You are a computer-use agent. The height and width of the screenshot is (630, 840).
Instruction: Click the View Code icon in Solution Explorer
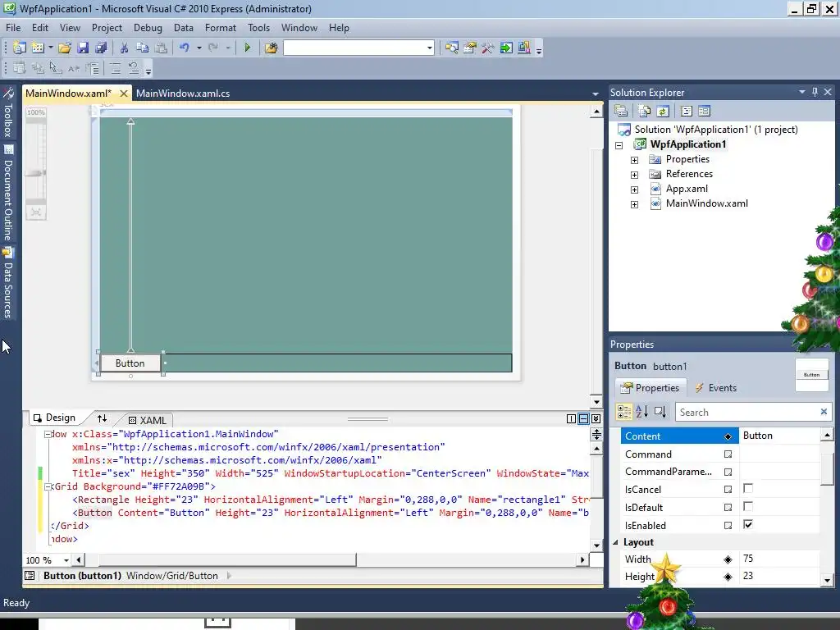687,111
